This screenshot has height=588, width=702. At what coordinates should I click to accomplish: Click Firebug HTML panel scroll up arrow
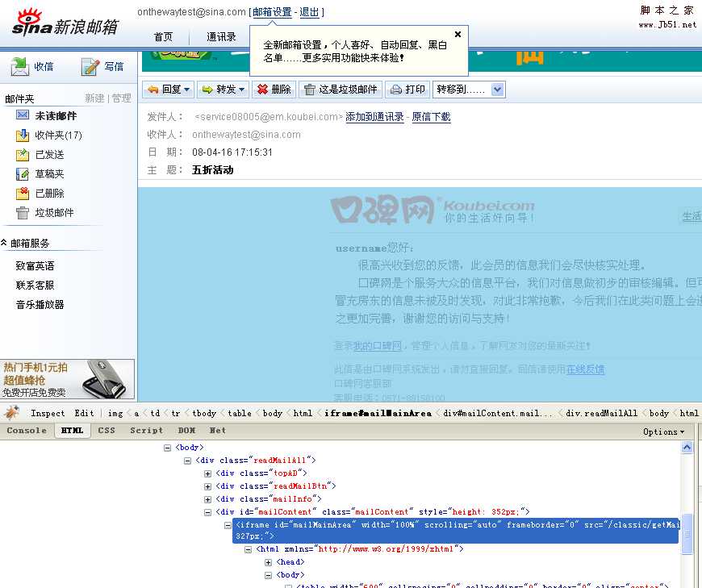coord(687,447)
